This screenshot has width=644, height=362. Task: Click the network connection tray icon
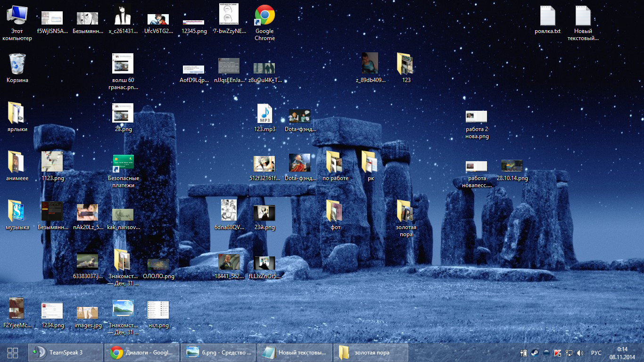[569, 353]
